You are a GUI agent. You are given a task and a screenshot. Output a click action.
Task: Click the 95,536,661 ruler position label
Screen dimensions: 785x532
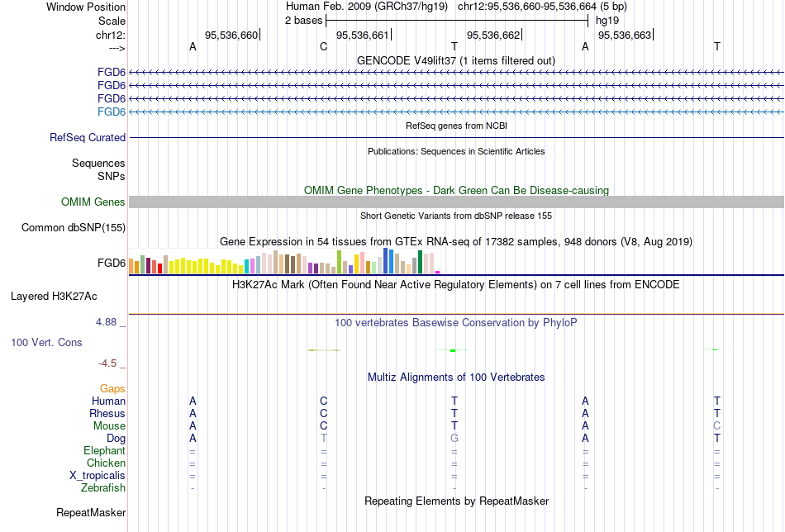363,35
